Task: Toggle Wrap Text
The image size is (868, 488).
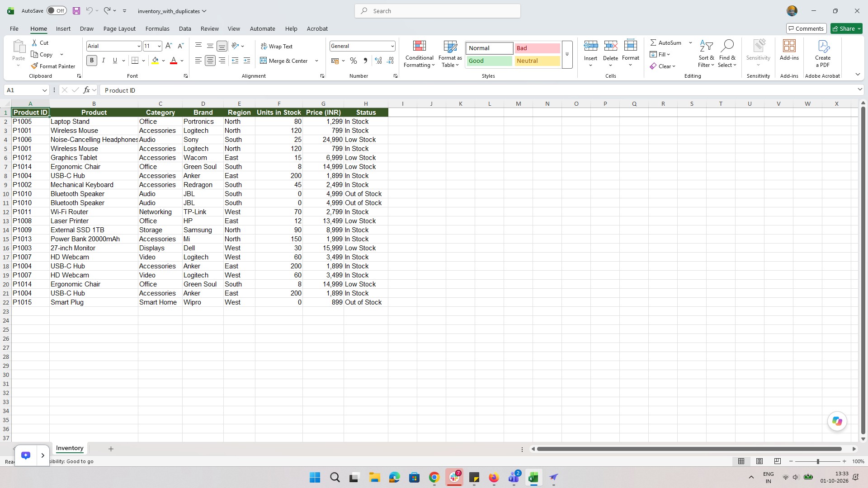Action: click(277, 46)
